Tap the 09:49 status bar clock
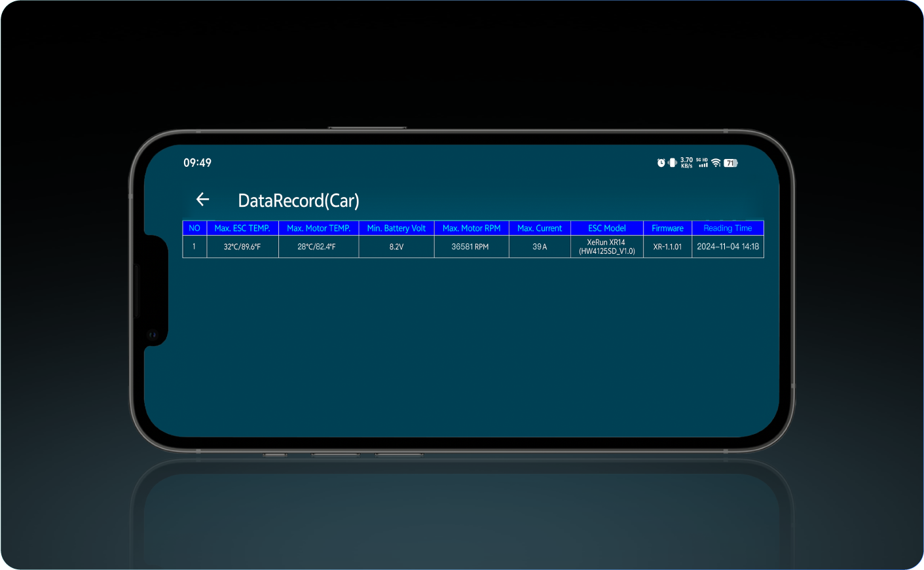Viewport: 924px width, 570px height. click(197, 163)
